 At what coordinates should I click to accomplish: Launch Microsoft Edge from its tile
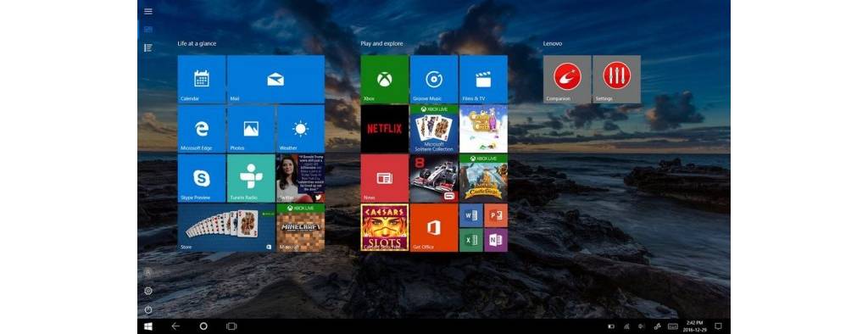[x=202, y=129]
